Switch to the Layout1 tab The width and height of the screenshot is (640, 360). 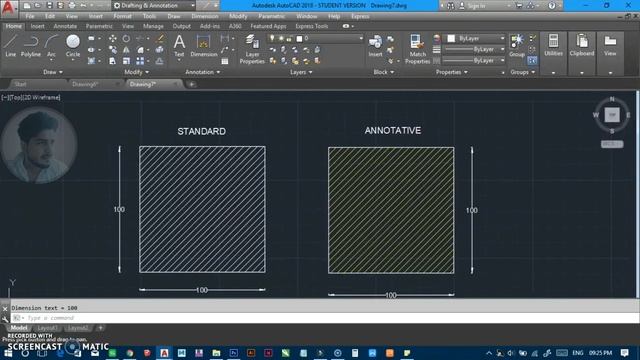(47, 328)
